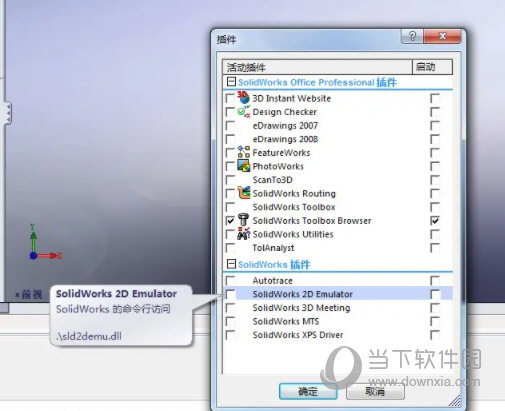Click the 取消 button
The width and height of the screenshot is (505, 411).
coord(375,391)
